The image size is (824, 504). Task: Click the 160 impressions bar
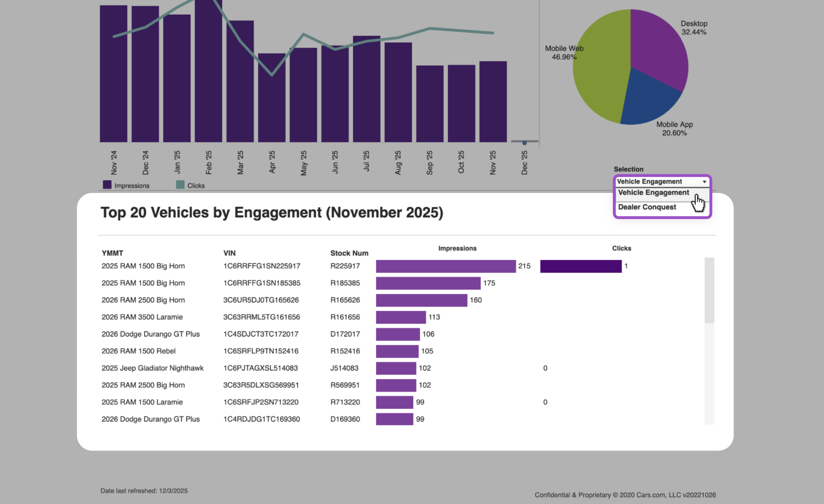[421, 300]
